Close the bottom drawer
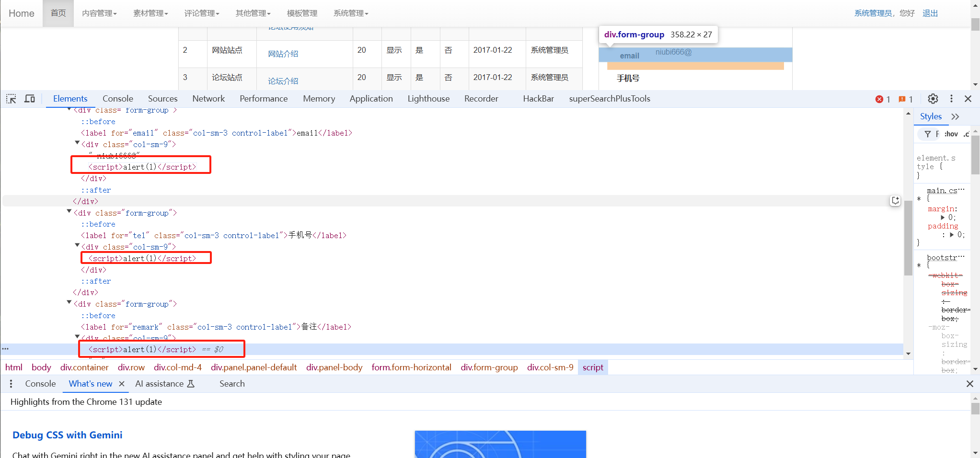980x458 pixels. [x=969, y=384]
